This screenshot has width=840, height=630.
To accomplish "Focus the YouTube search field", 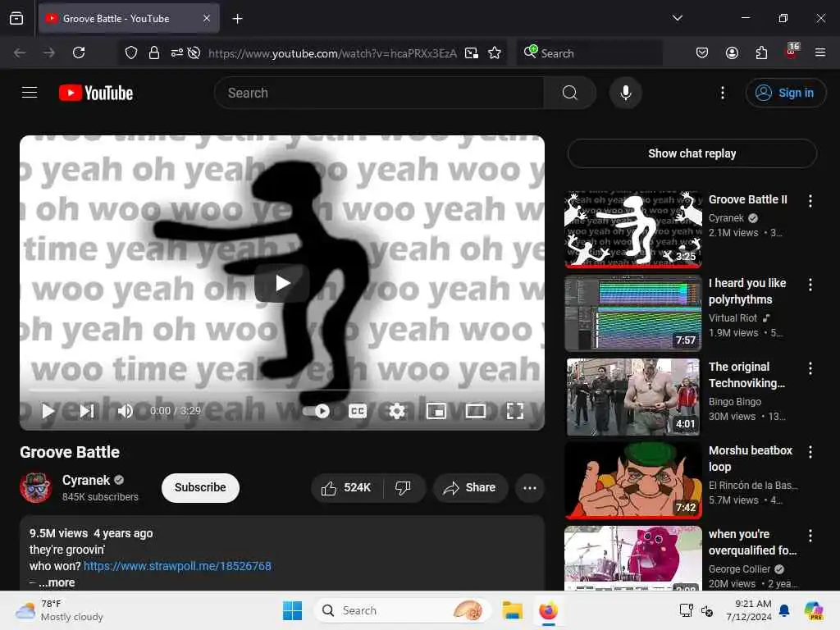I will 379,93.
